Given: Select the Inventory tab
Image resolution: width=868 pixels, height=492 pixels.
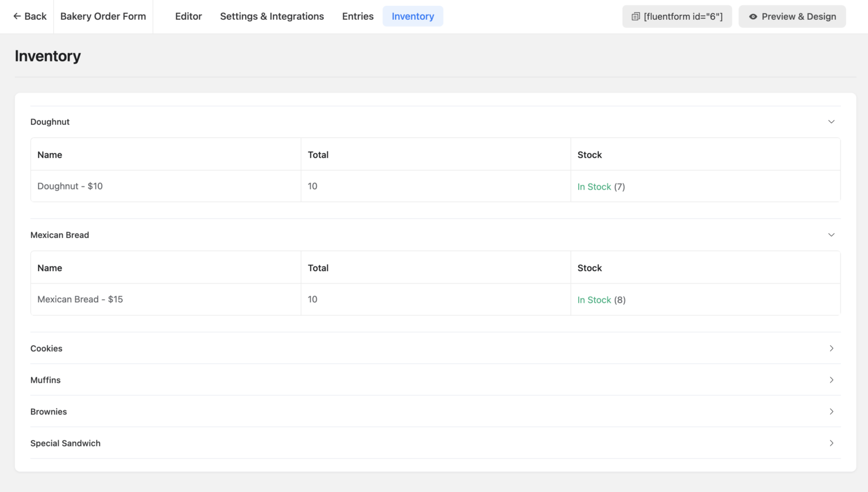Looking at the screenshot, I should point(413,16).
